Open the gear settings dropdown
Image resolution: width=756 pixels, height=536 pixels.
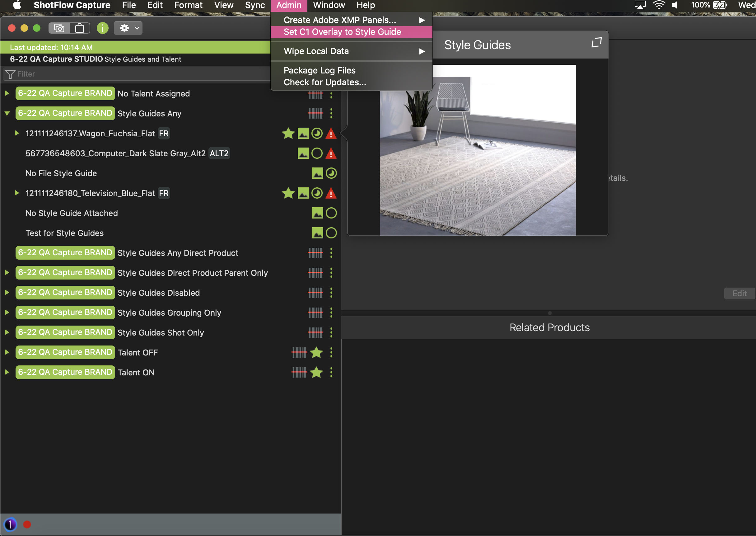128,28
